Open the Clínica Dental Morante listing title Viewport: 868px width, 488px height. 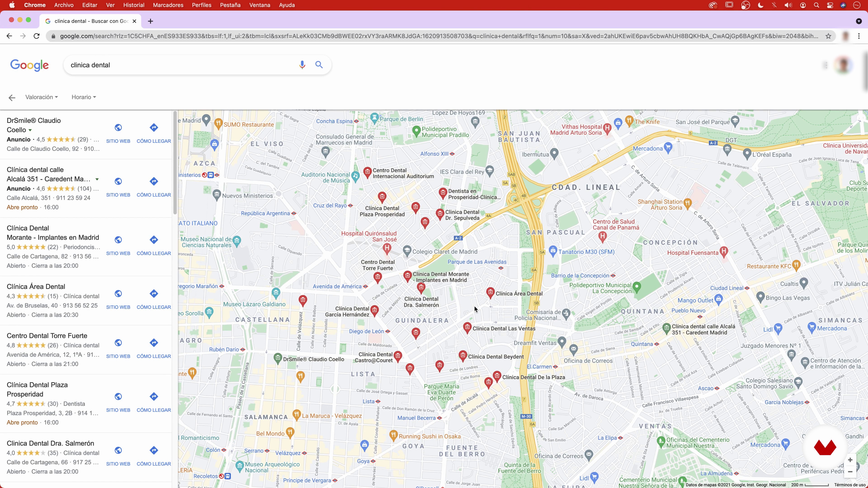point(53,233)
